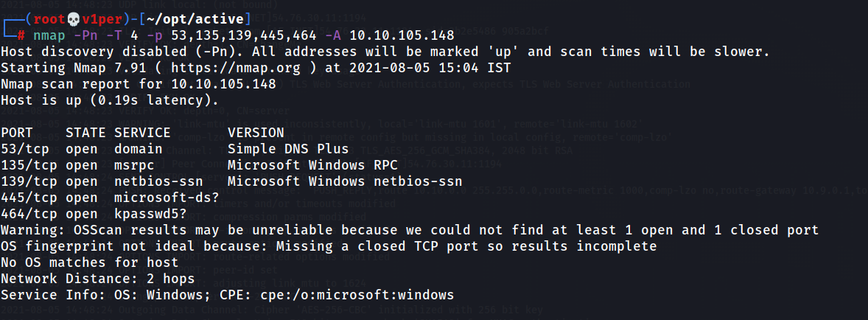Click the SERVICE column header

(x=143, y=133)
